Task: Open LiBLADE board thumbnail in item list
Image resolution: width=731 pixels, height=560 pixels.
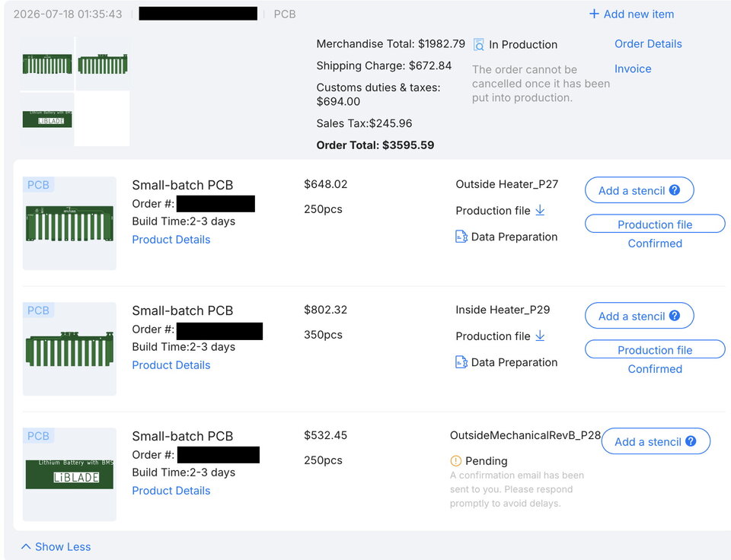Action: click(x=69, y=474)
